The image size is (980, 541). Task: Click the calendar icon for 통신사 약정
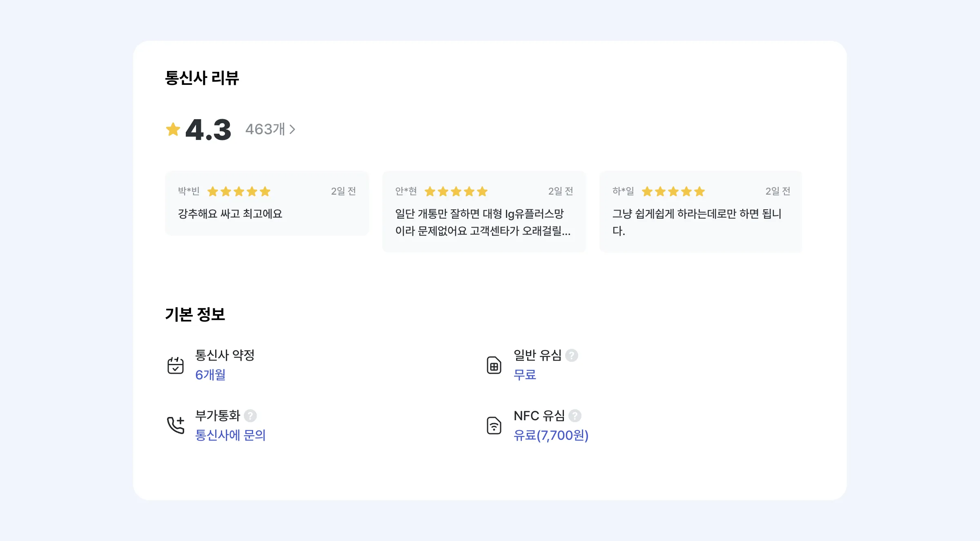[176, 365]
